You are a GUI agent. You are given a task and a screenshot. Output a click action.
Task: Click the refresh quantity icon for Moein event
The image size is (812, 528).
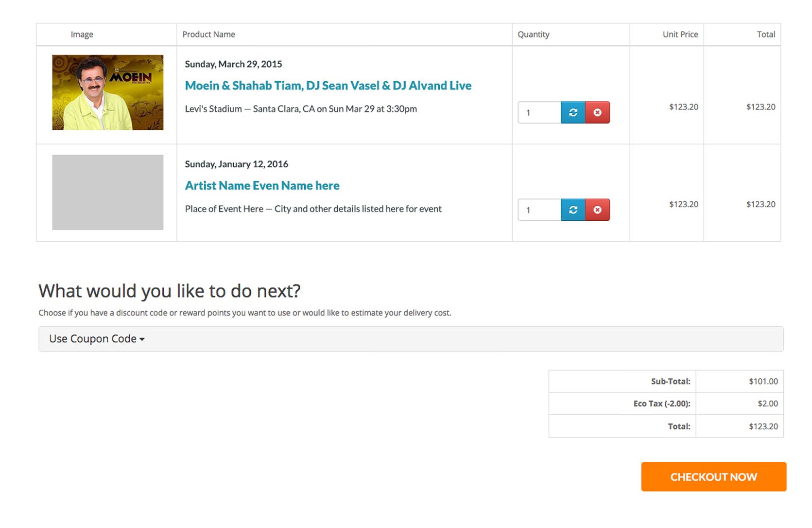pos(573,112)
